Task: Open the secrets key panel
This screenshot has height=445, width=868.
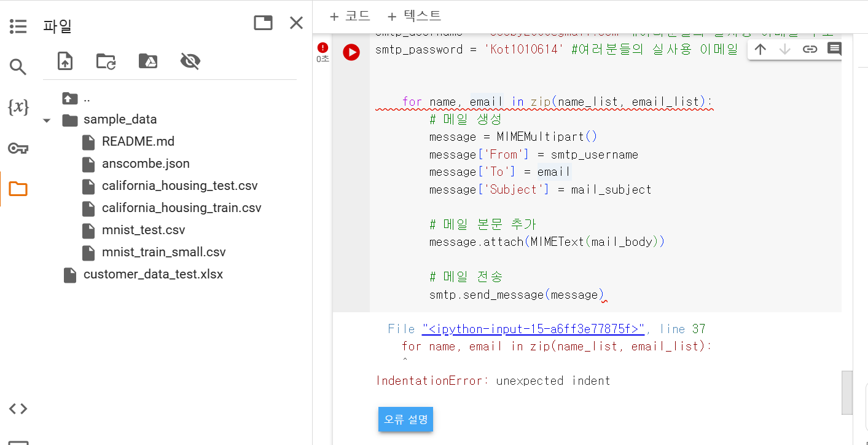Action: (18, 148)
